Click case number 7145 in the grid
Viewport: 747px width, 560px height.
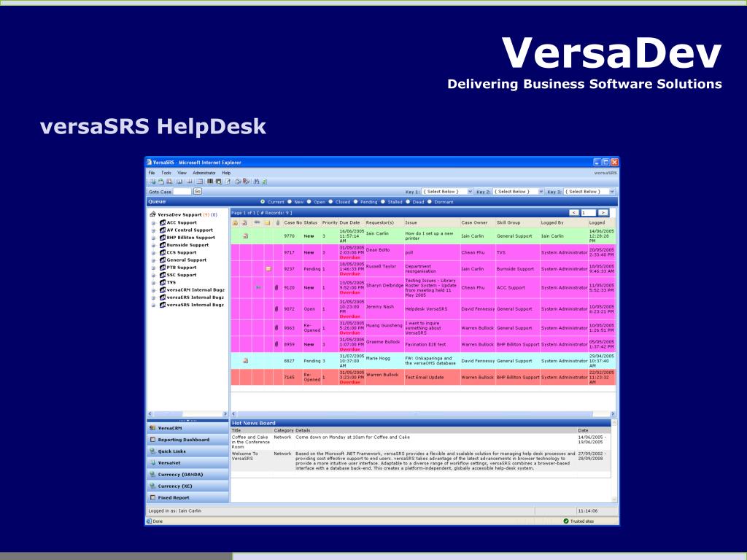289,377
